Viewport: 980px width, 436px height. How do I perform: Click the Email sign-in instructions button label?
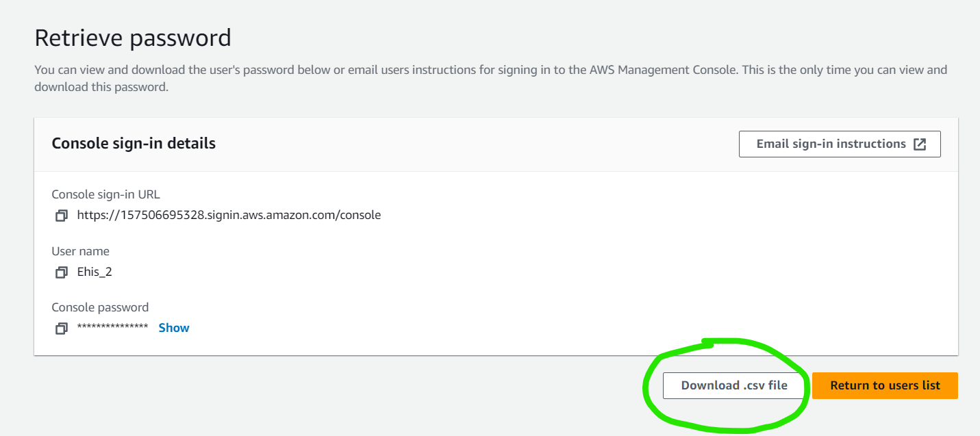pos(831,144)
